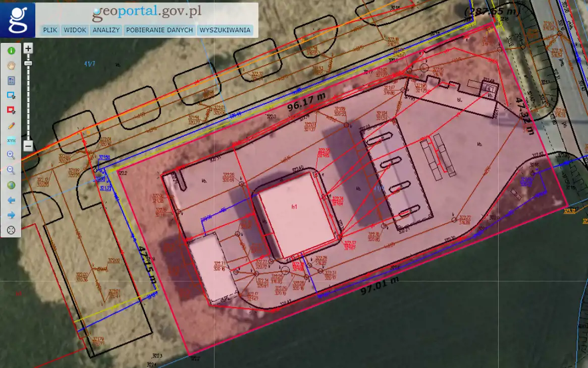Select the hand pan tool
588x368 pixels.
[11, 66]
